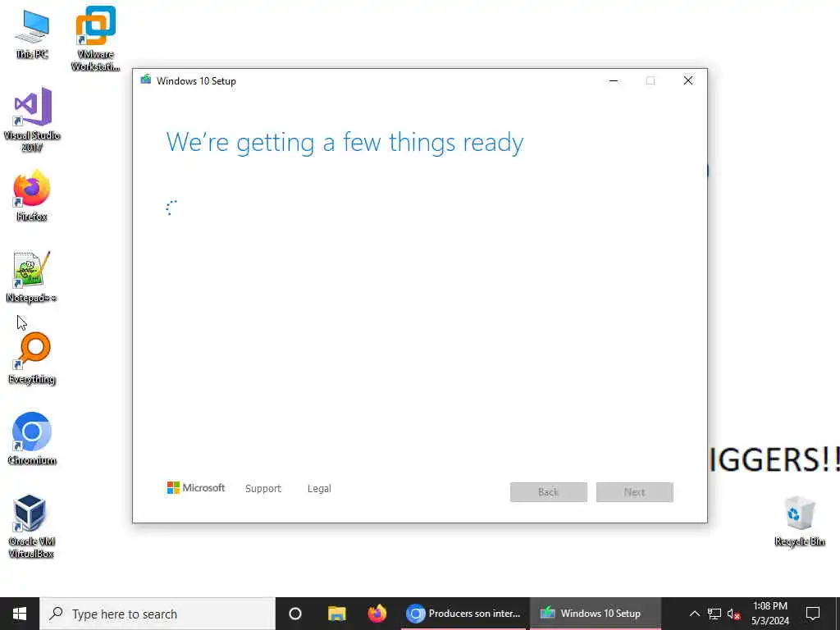Open Task View from the taskbar
This screenshot has width=840, height=630.
pos(295,614)
